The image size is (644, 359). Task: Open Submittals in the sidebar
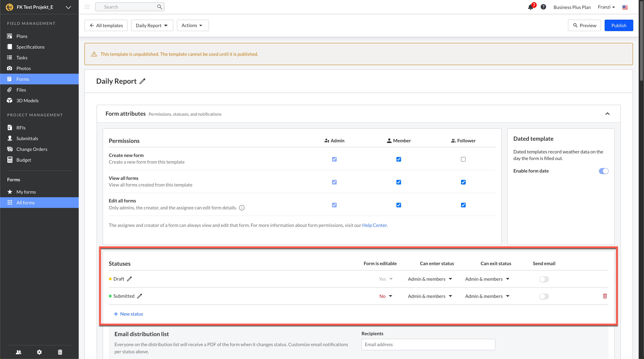(27, 138)
